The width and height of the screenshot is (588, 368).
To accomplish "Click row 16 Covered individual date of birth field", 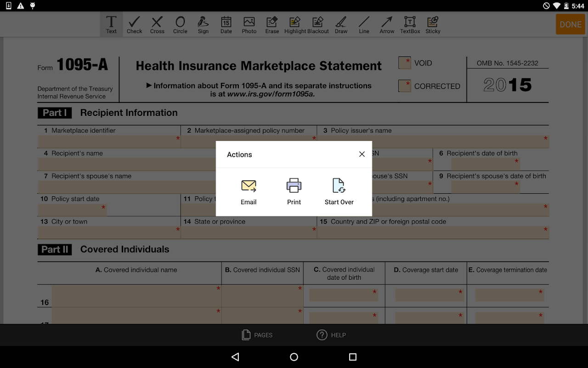I will tap(344, 295).
